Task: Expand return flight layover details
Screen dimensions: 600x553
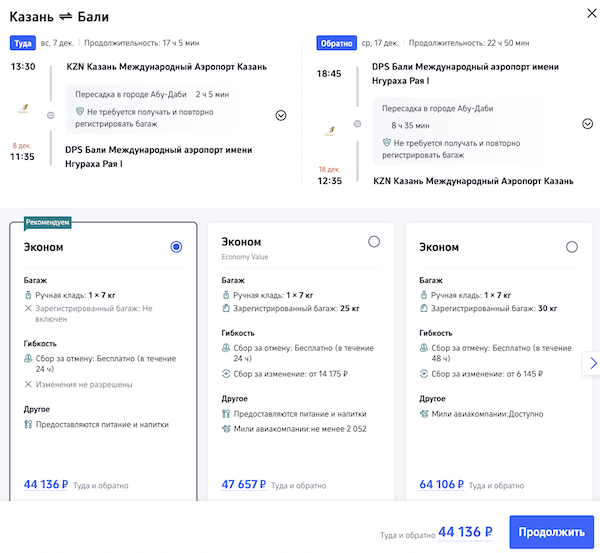Action: click(x=588, y=124)
